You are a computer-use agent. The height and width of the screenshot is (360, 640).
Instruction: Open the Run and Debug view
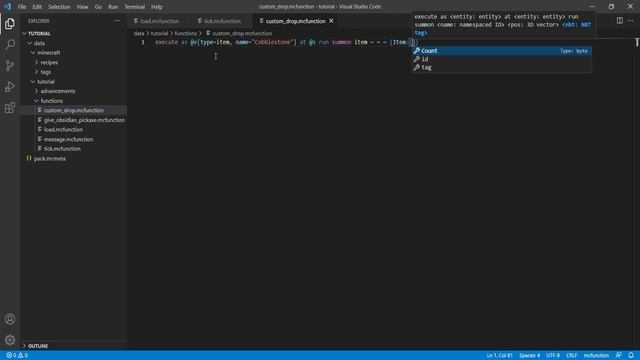coord(10,87)
